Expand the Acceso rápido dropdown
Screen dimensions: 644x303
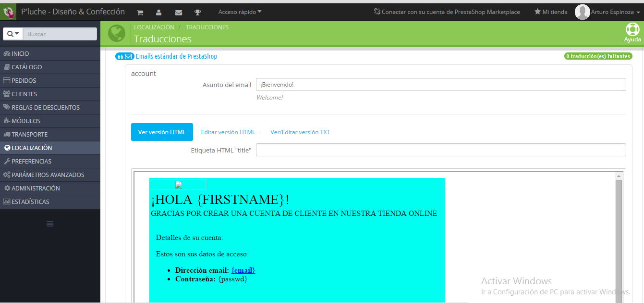pos(240,12)
